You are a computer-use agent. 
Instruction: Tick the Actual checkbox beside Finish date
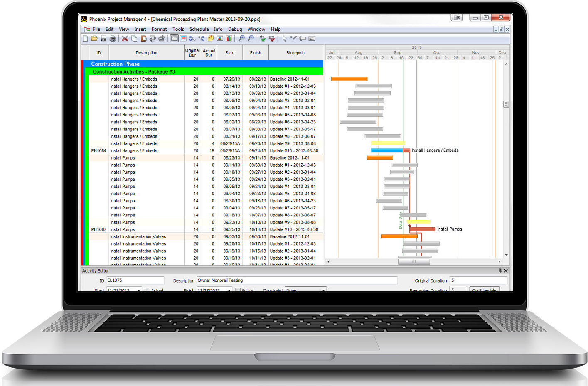click(x=238, y=290)
